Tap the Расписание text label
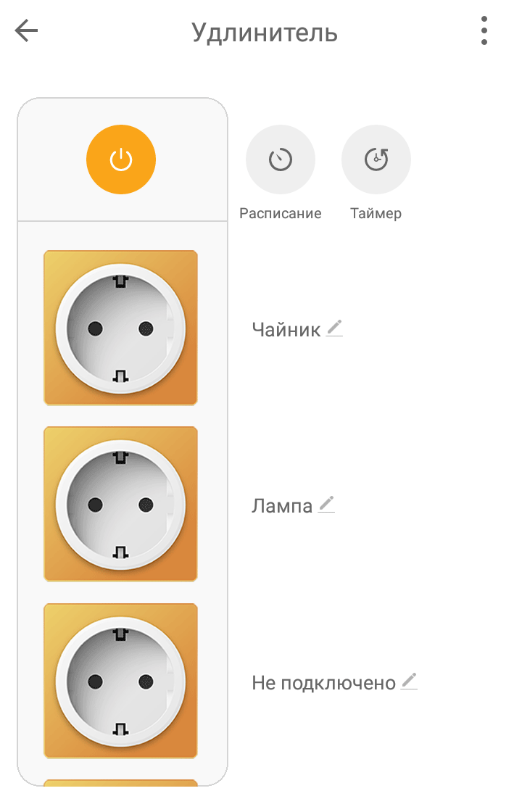 click(281, 214)
